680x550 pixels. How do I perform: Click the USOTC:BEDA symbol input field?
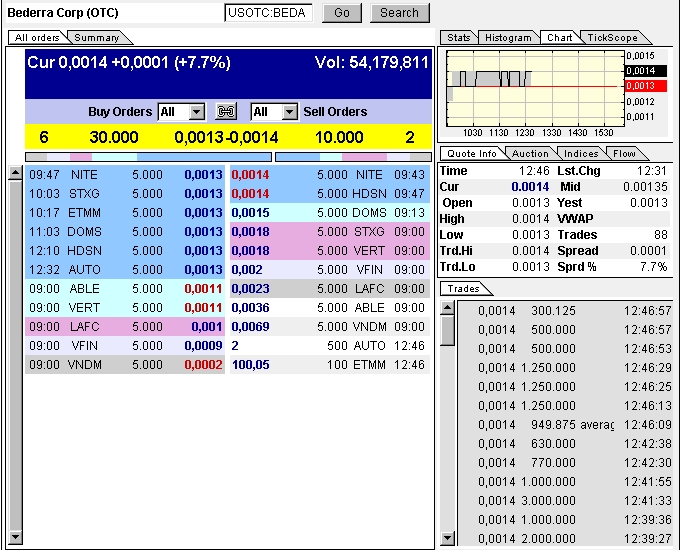pyautogui.click(x=269, y=13)
